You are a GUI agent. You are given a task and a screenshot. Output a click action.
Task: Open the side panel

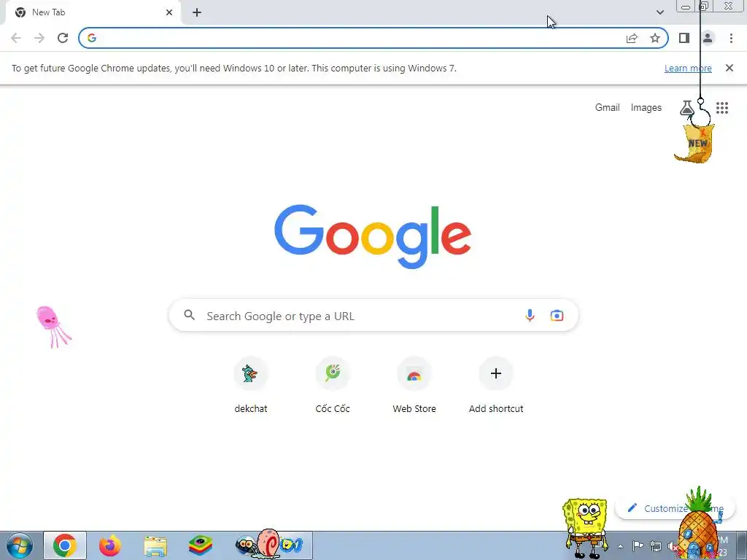(684, 38)
